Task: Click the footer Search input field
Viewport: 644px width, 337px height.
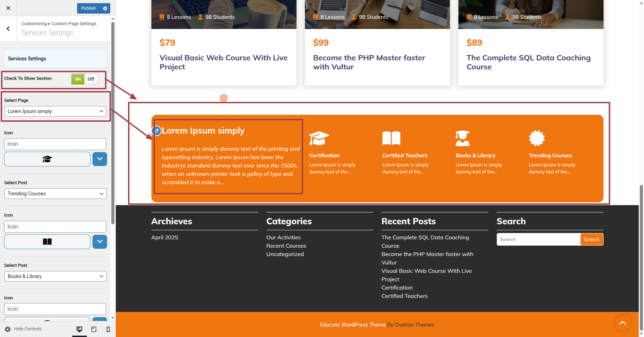Action: click(x=538, y=239)
